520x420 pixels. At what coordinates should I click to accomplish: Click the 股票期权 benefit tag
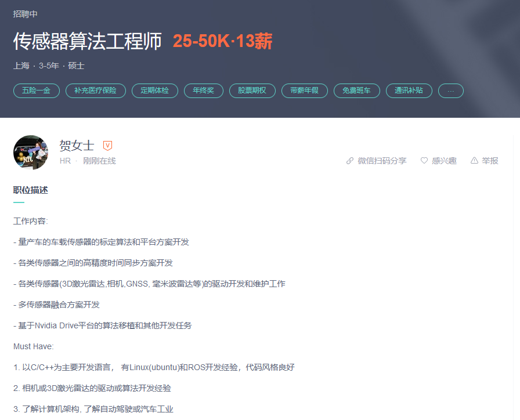pos(252,91)
